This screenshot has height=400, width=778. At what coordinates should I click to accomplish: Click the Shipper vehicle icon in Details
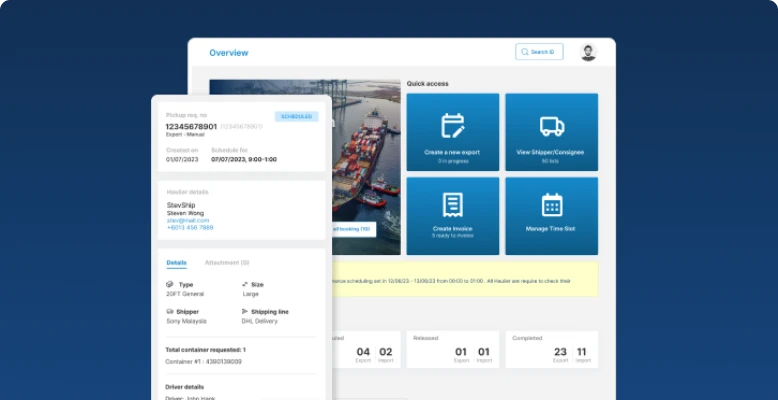point(170,312)
